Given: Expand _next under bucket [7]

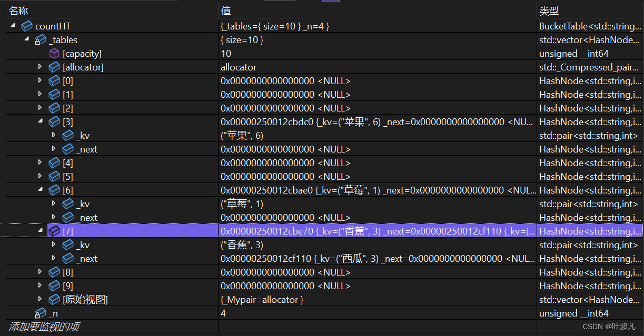Looking at the screenshot, I should click(x=54, y=258).
